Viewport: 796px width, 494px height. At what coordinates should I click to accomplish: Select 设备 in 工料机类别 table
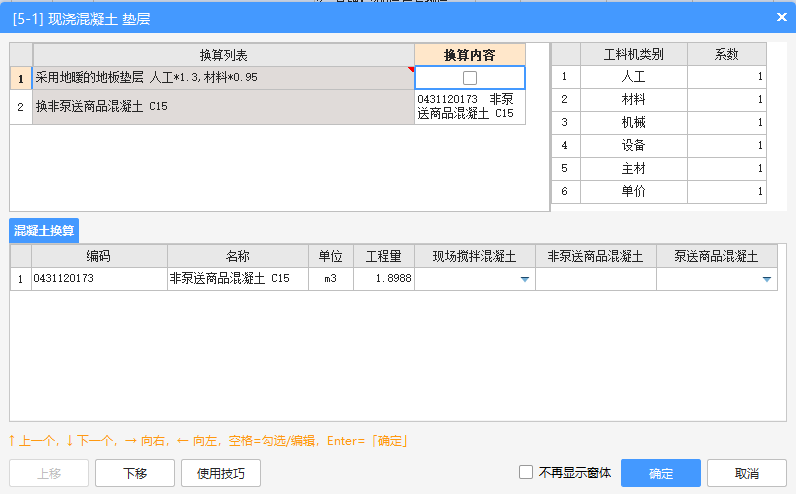pyautogui.click(x=634, y=145)
